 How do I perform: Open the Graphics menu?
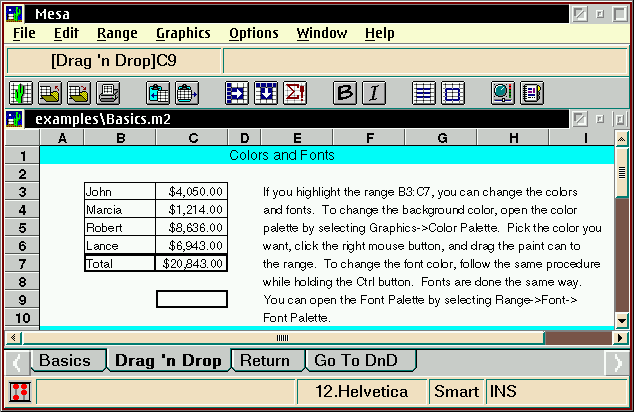click(183, 33)
